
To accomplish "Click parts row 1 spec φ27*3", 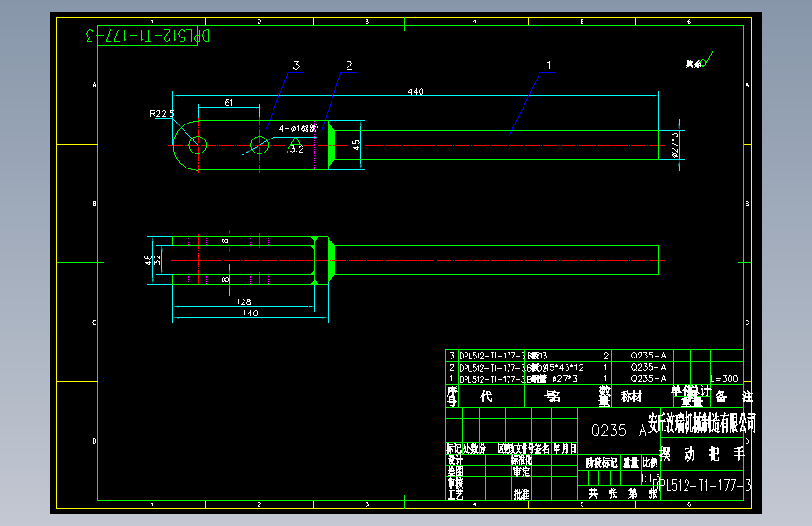I will click(x=565, y=379).
